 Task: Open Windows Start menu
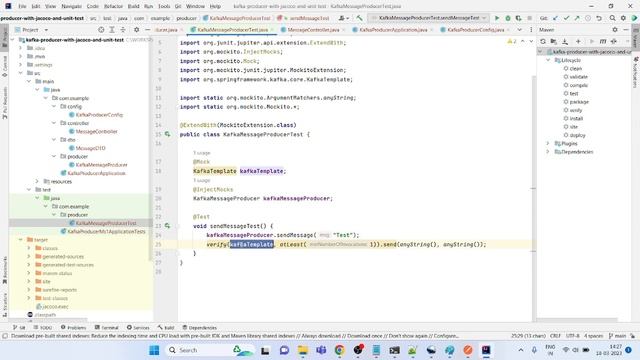(154, 350)
